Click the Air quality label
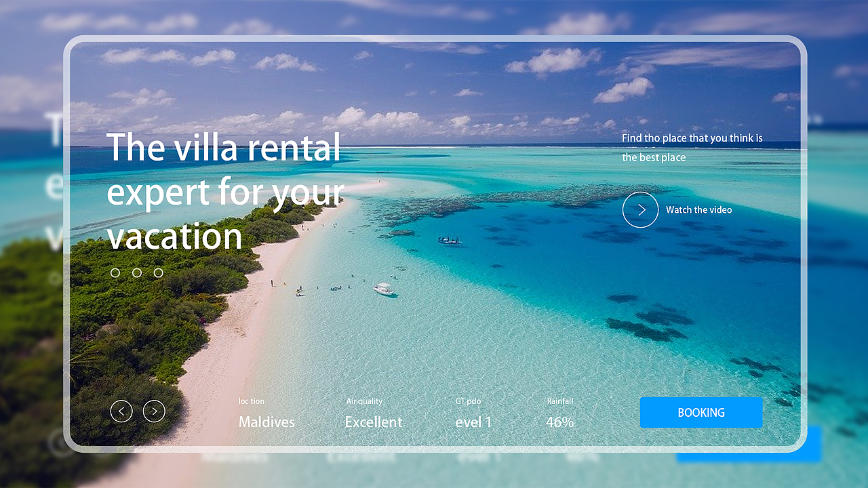Image resolution: width=868 pixels, height=488 pixels. [x=364, y=401]
